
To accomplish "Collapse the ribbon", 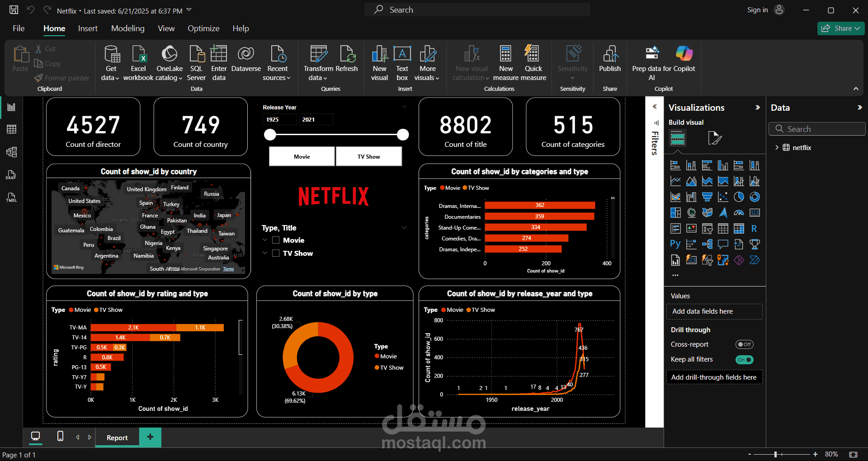I will click(x=856, y=89).
